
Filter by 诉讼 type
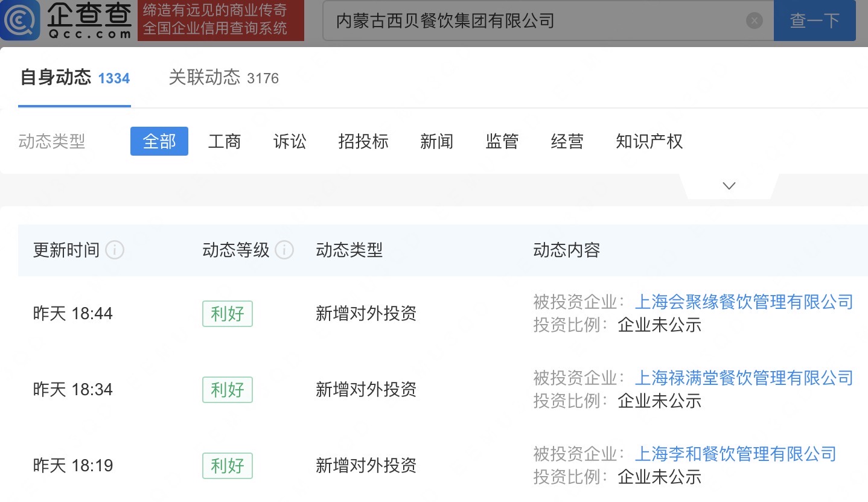click(x=290, y=141)
